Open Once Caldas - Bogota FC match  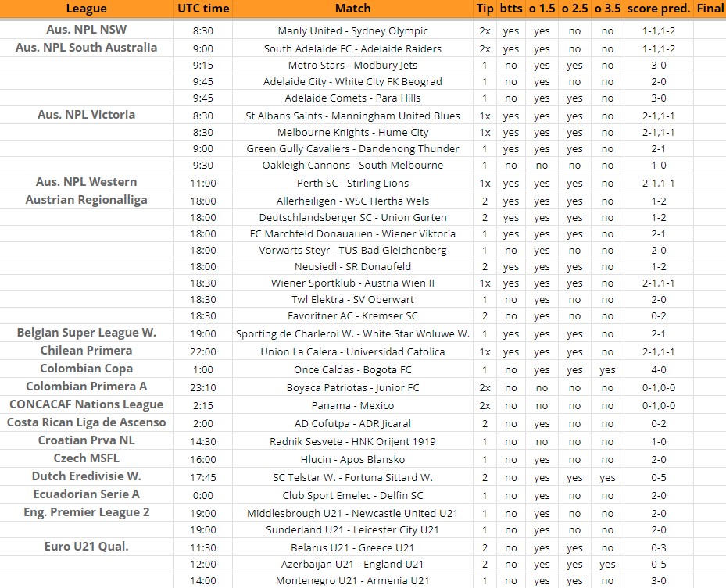point(352,370)
